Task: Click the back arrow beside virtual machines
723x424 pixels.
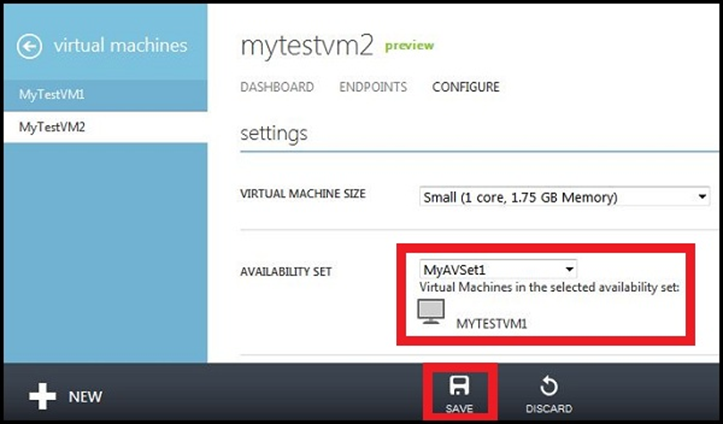Action: click(30, 46)
